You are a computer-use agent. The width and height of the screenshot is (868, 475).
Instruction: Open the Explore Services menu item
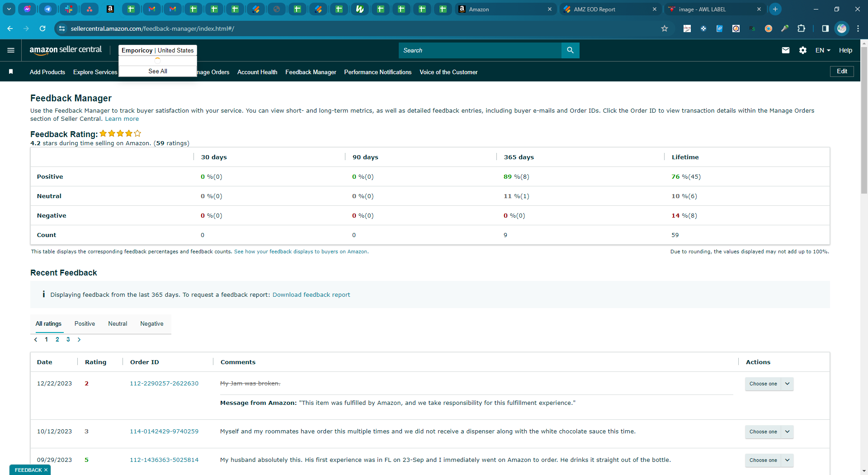(x=95, y=72)
